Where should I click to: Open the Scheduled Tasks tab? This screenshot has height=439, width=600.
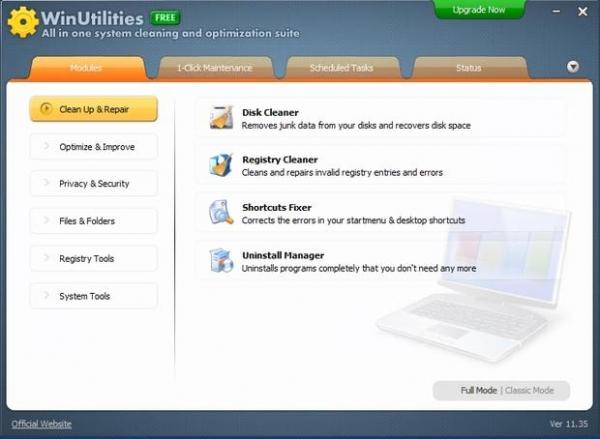click(x=341, y=68)
